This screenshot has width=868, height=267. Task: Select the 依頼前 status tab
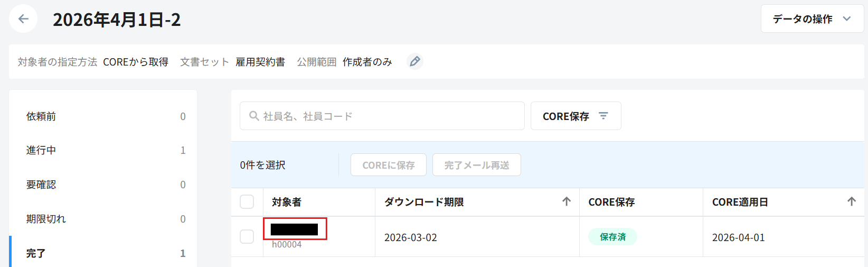click(103, 116)
